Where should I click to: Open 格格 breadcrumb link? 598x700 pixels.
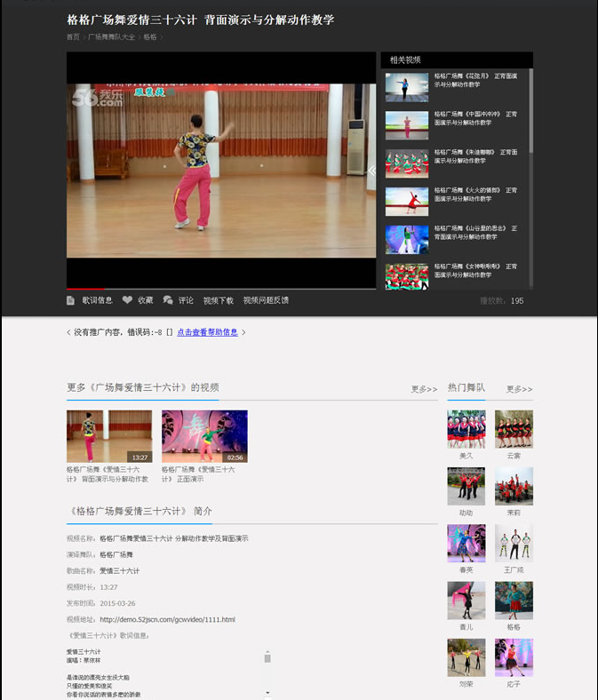point(150,37)
